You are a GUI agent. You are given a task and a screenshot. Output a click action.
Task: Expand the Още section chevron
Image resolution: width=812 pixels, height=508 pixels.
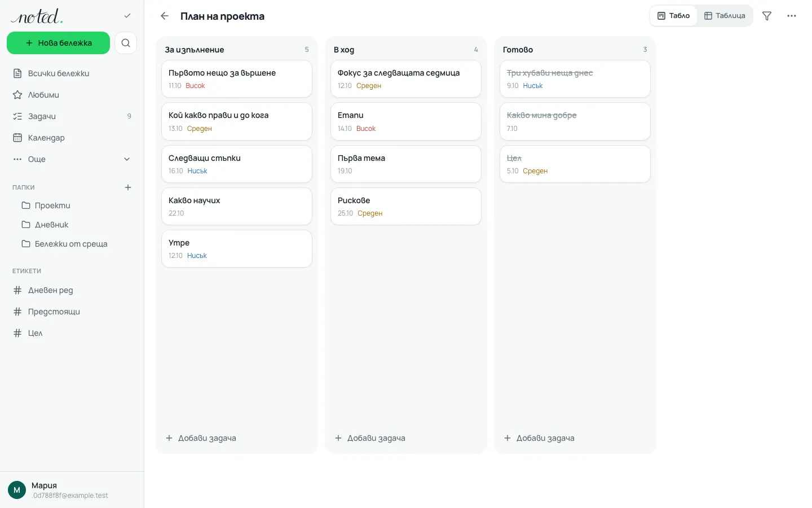127,159
